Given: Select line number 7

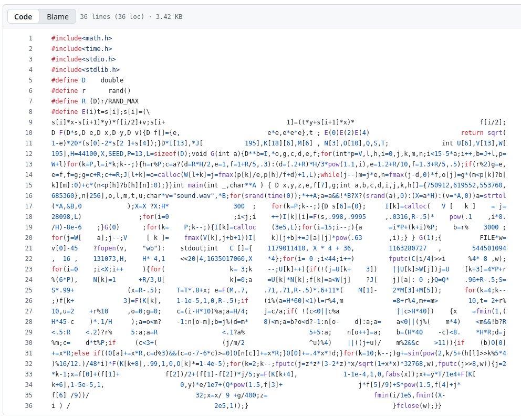Looking at the screenshot, I should [x=30, y=101].
